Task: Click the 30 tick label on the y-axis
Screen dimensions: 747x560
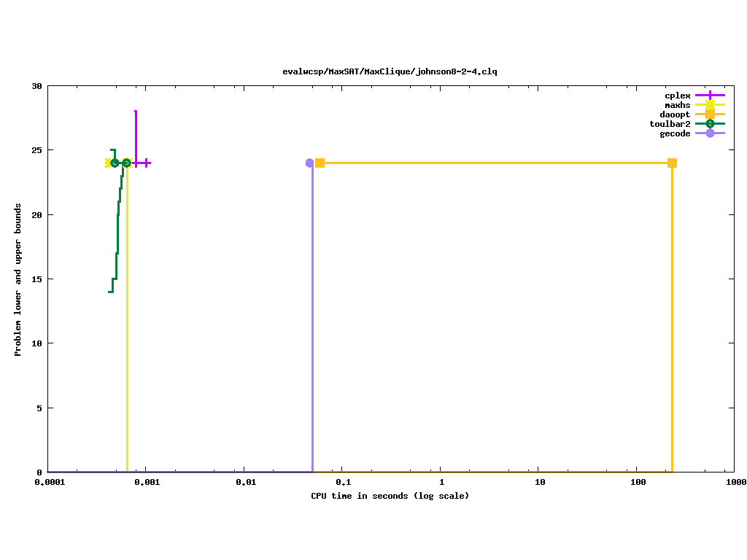Action: [36, 86]
